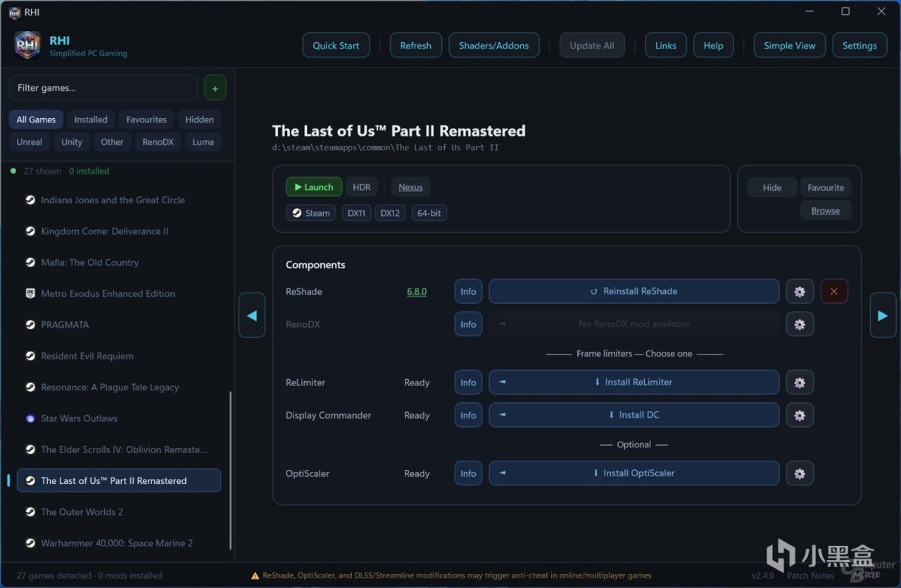Click Steam icon beside Indiana Jones entry
Image resolution: width=901 pixels, height=588 pixels.
click(30, 200)
